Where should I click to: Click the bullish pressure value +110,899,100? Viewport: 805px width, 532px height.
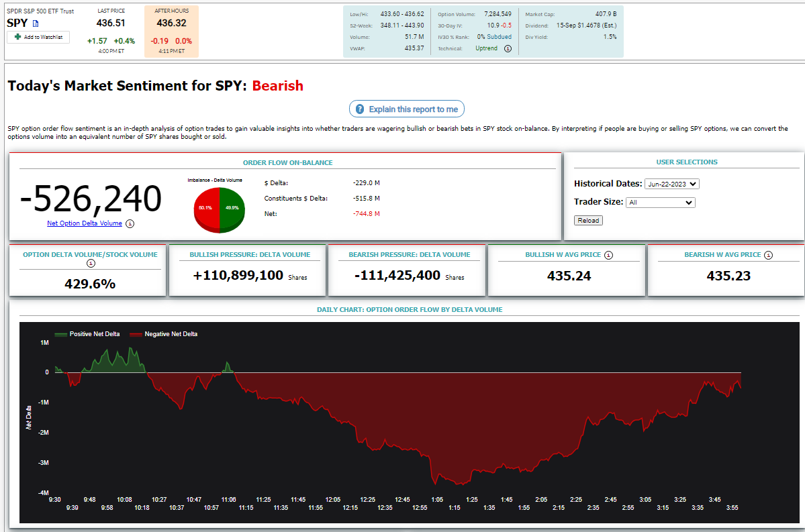(238, 276)
